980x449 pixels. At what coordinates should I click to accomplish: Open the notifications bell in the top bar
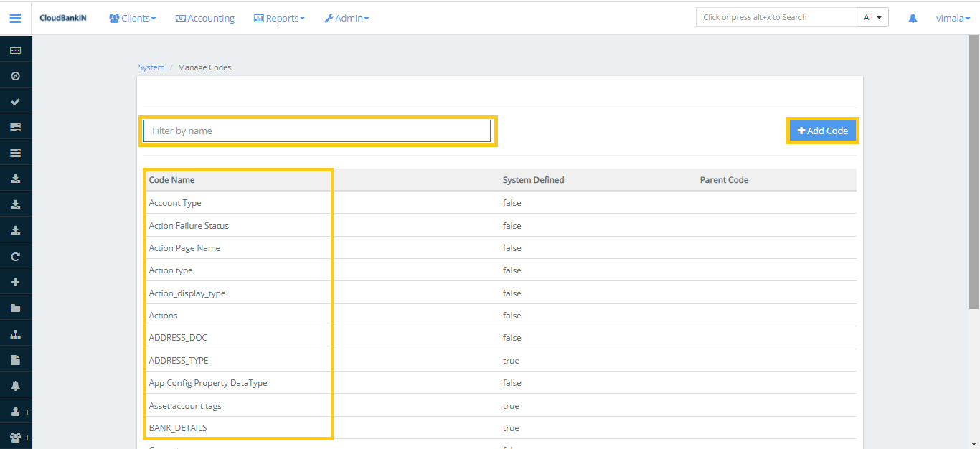coord(912,17)
